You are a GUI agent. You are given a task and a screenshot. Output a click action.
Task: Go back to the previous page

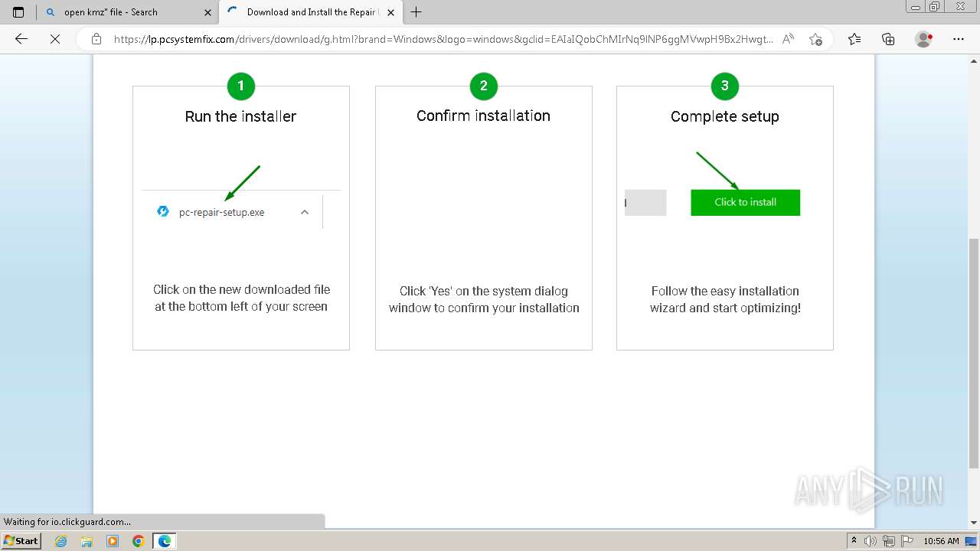coord(21,39)
